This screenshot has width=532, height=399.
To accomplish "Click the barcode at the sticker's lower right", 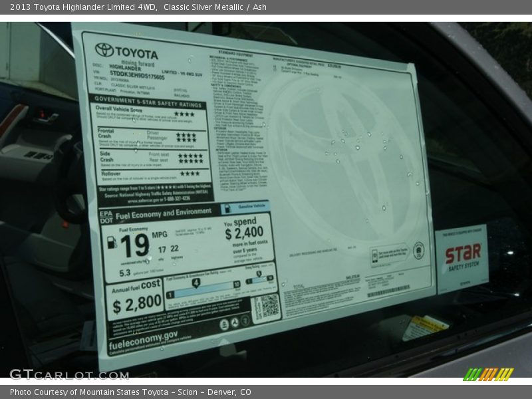I will (388, 291).
